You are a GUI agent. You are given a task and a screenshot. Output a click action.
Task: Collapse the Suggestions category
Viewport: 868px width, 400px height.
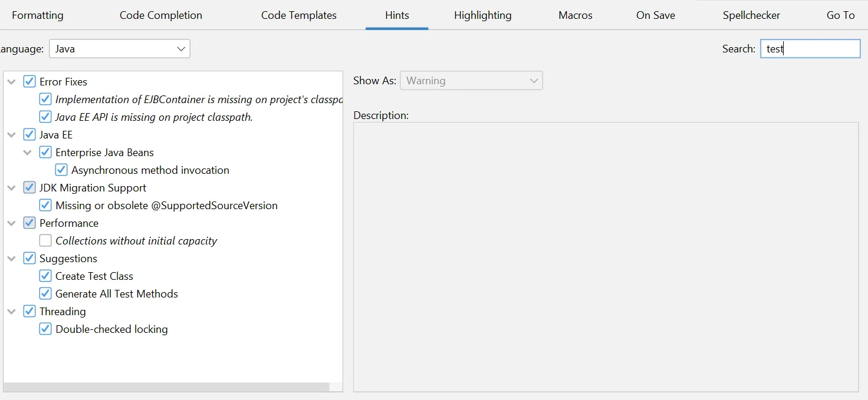pyautogui.click(x=12, y=259)
